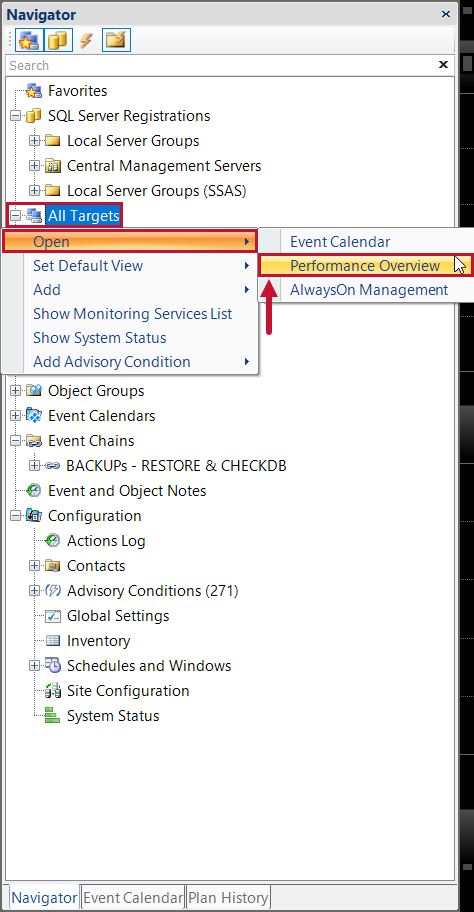Expand Advisory Conditions (271) node
The width and height of the screenshot is (474, 912).
pyautogui.click(x=35, y=591)
